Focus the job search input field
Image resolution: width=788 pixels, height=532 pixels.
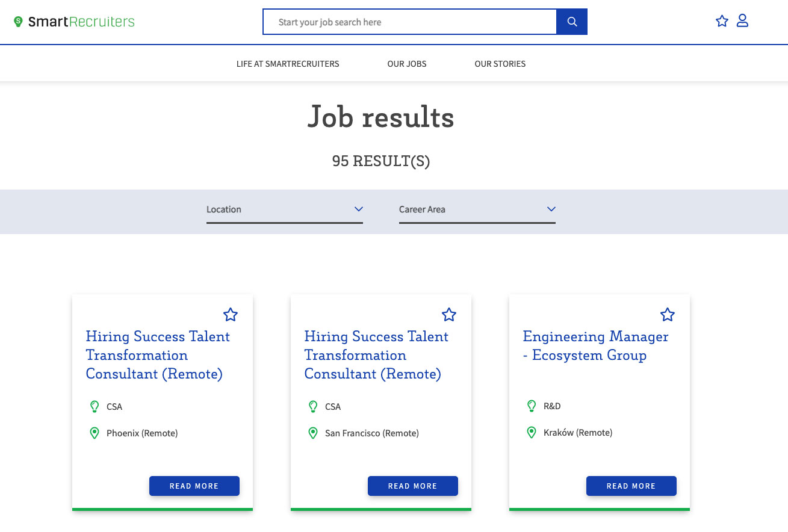[x=409, y=22]
